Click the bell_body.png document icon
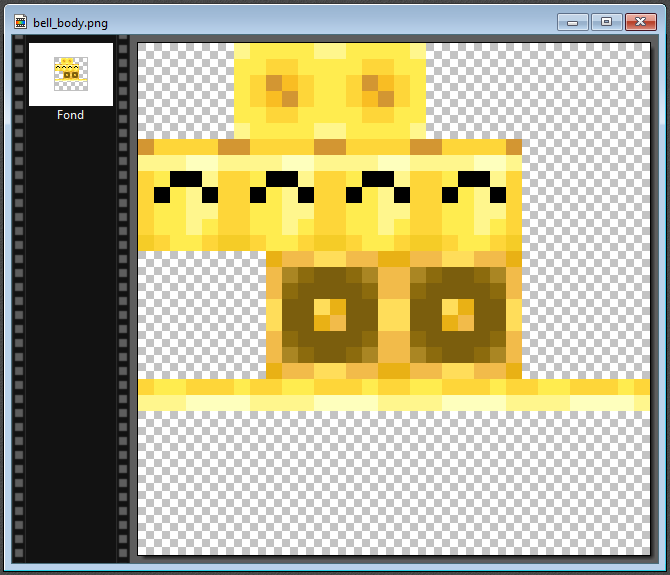Image resolution: width=670 pixels, height=575 pixels. pos(20,22)
